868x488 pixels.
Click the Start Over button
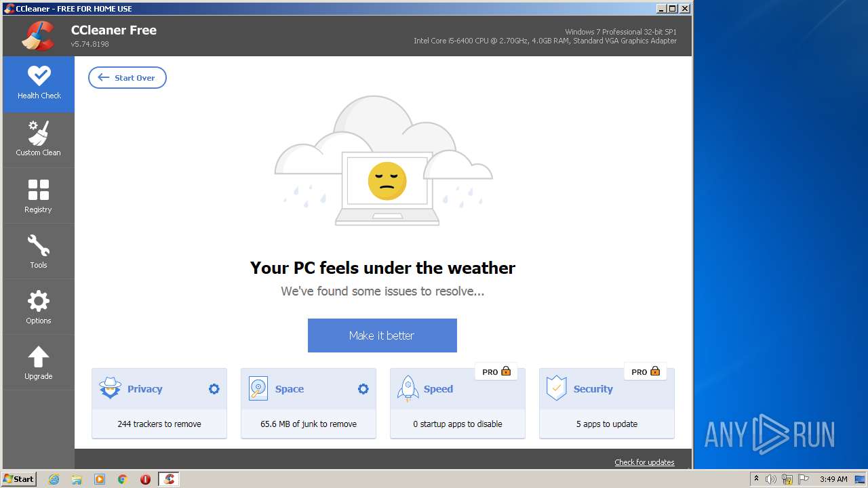127,77
